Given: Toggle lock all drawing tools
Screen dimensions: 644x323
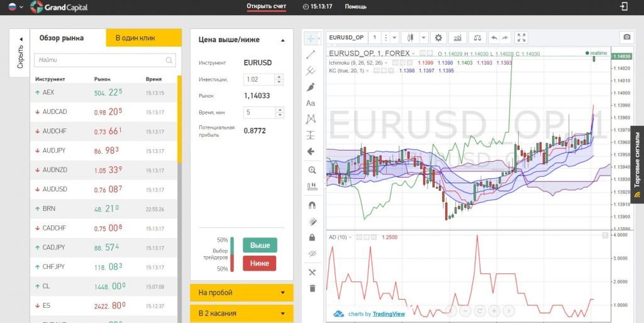Looking at the screenshot, I should [x=311, y=237].
